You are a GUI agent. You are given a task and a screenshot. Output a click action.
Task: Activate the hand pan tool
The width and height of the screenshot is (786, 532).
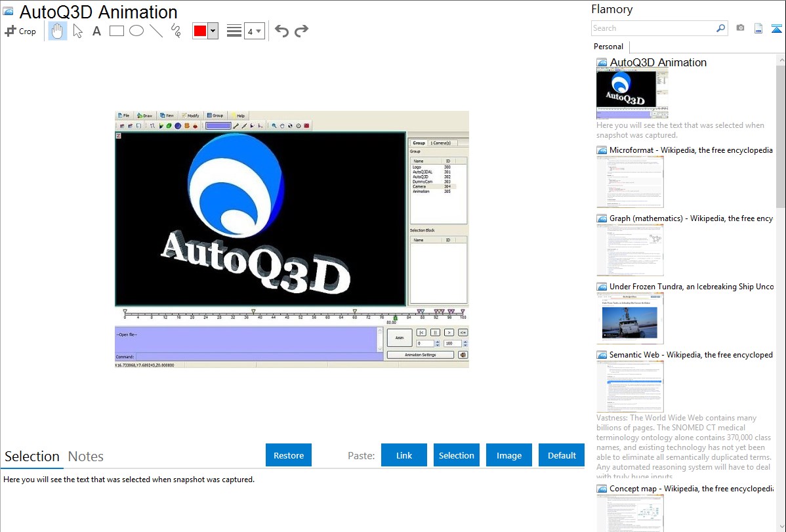coord(58,31)
